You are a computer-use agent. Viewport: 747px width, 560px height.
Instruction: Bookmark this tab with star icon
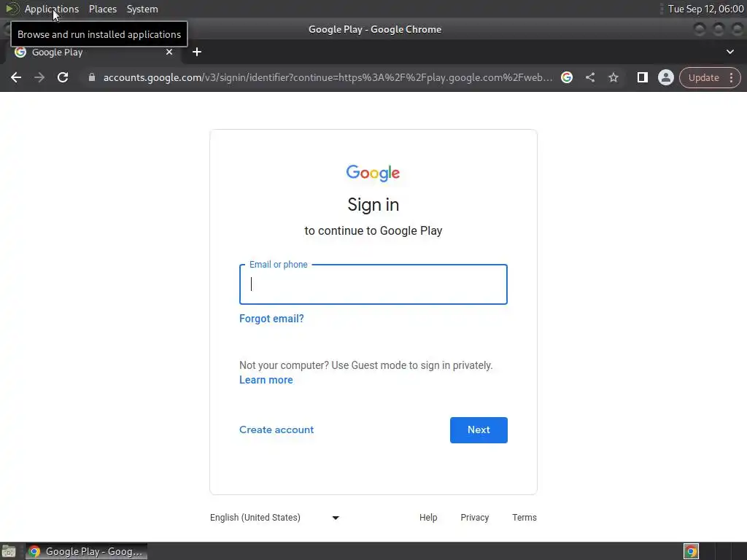click(x=613, y=77)
